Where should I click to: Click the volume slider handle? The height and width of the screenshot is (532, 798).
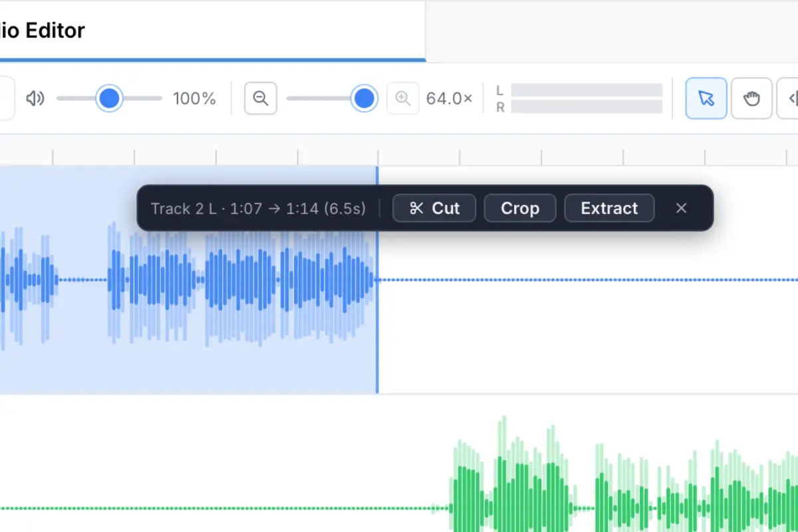109,98
